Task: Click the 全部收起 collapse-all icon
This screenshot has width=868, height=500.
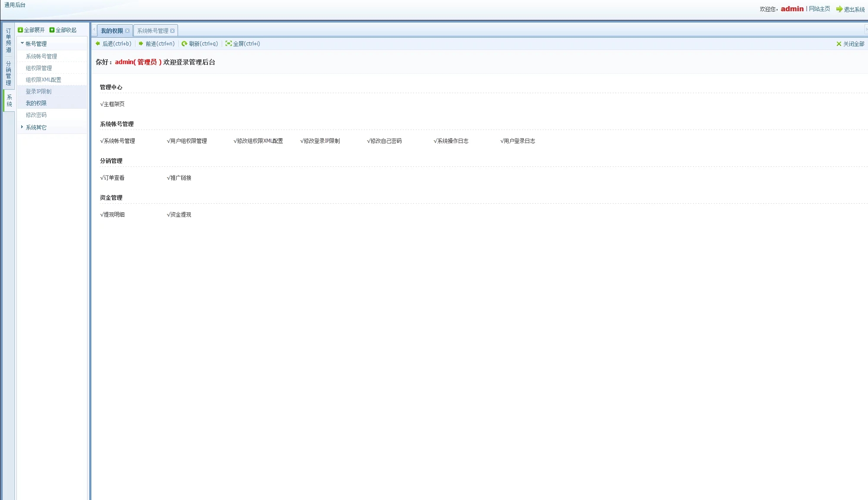Action: 52,30
